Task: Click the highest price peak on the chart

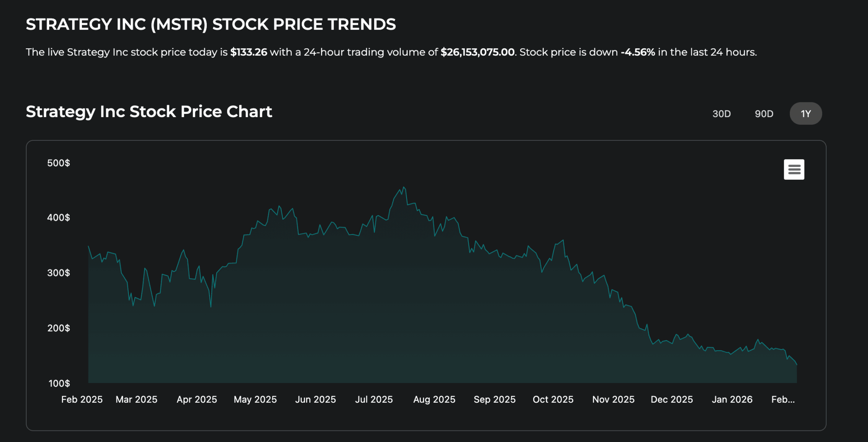Action: point(404,187)
